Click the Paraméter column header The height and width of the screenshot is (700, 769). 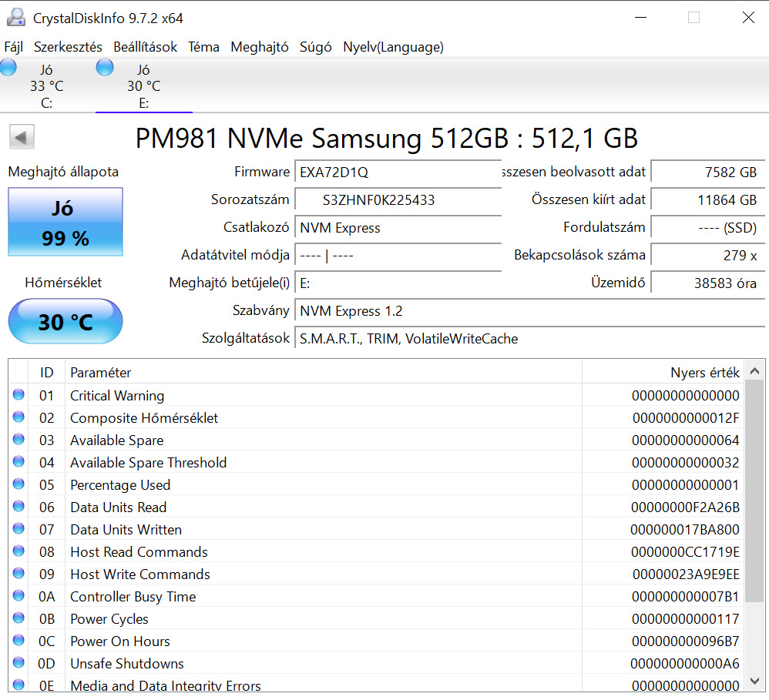tap(324, 373)
